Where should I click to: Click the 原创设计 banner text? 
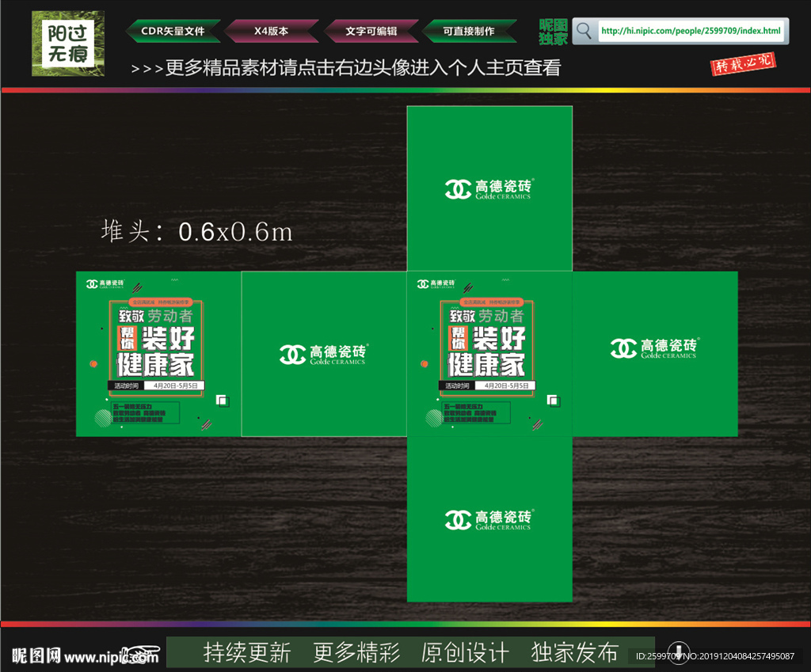point(465,652)
